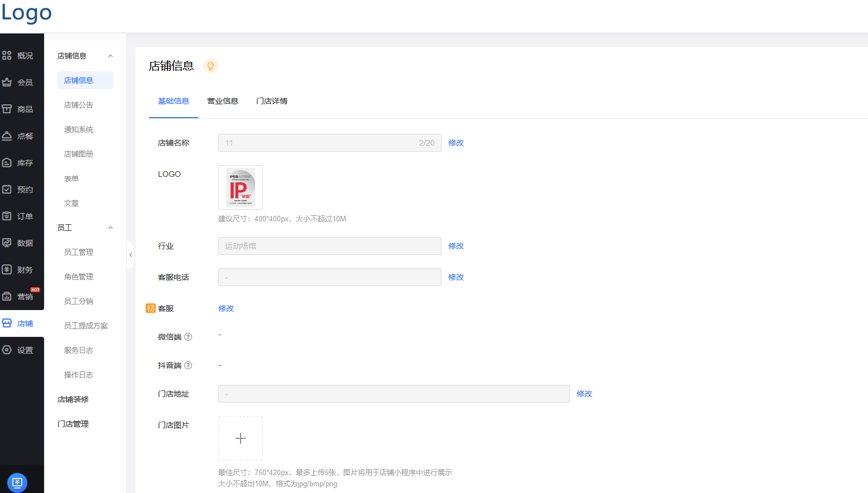Click 修改 next to 店铺名称

(x=455, y=142)
